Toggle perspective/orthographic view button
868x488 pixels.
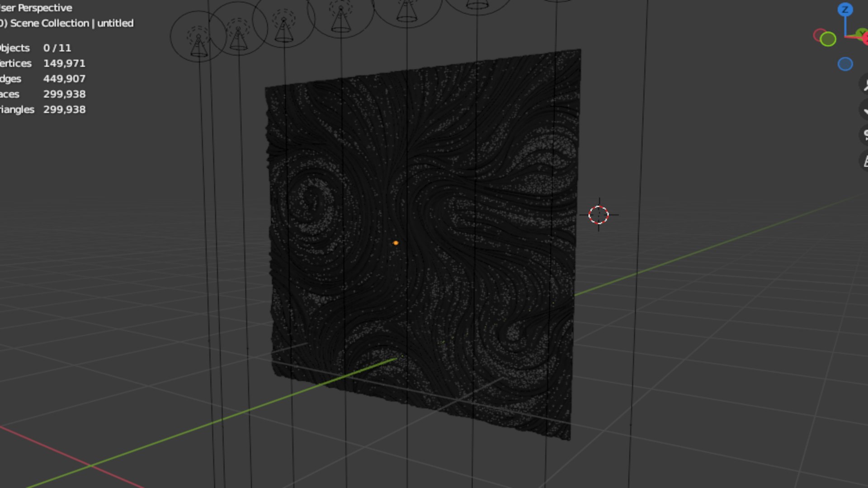pos(864,160)
